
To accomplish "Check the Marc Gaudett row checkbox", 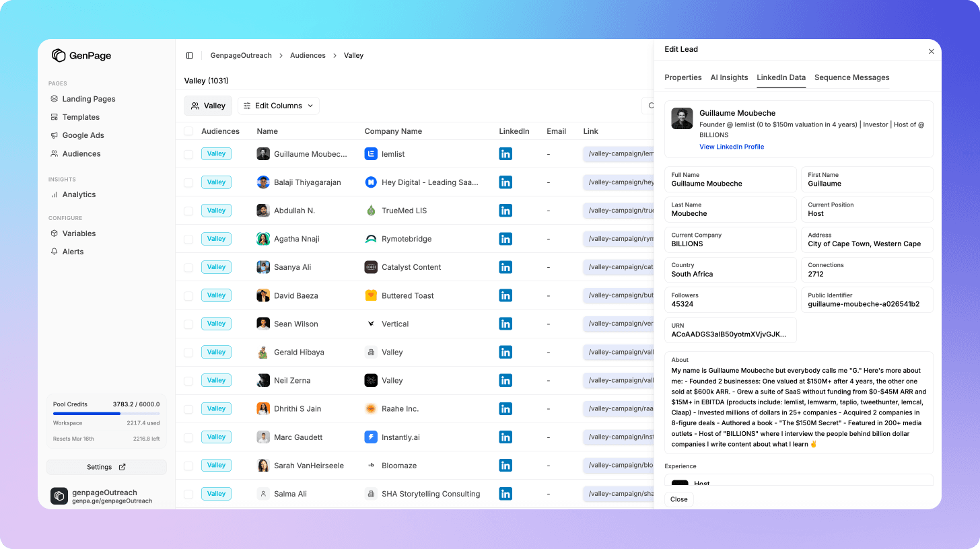I will 188,437.
